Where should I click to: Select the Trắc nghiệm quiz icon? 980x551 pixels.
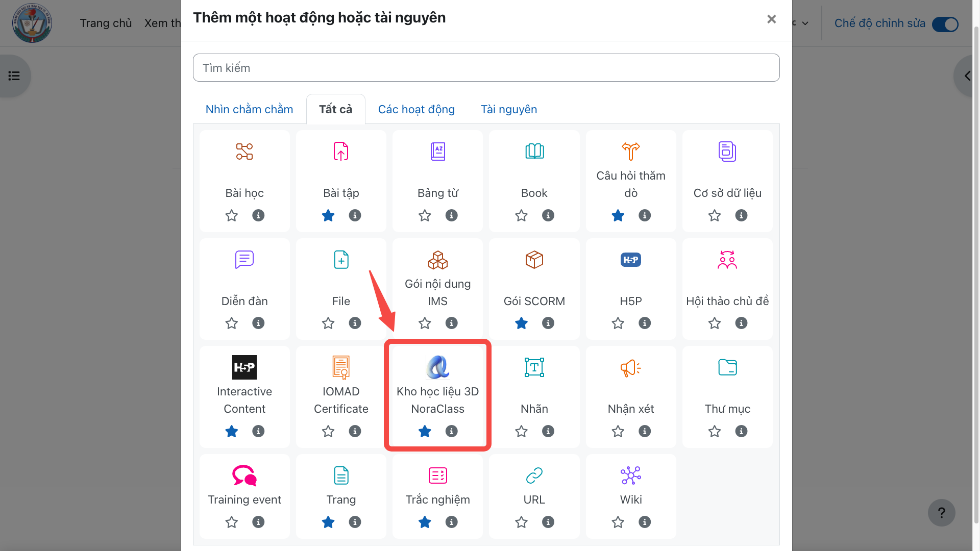coord(437,475)
